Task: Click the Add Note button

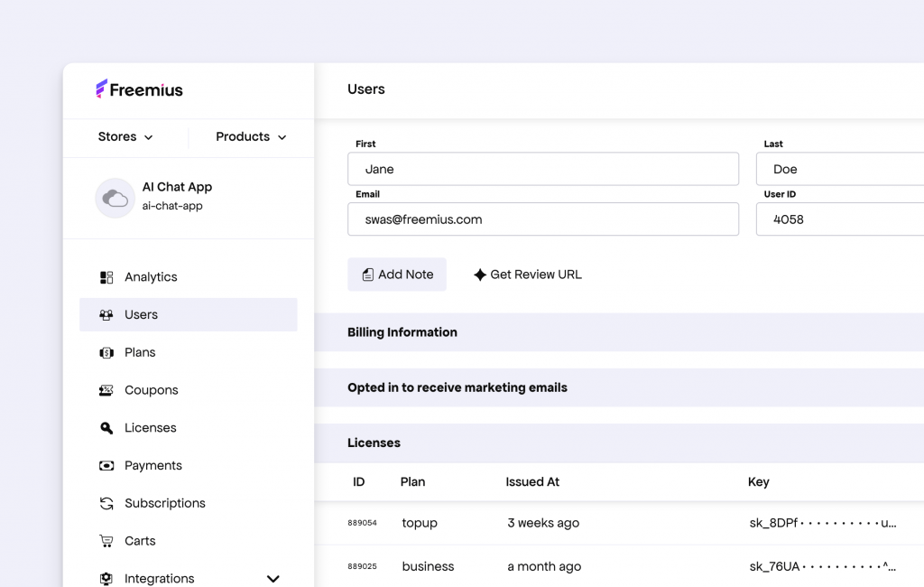Action: point(397,274)
